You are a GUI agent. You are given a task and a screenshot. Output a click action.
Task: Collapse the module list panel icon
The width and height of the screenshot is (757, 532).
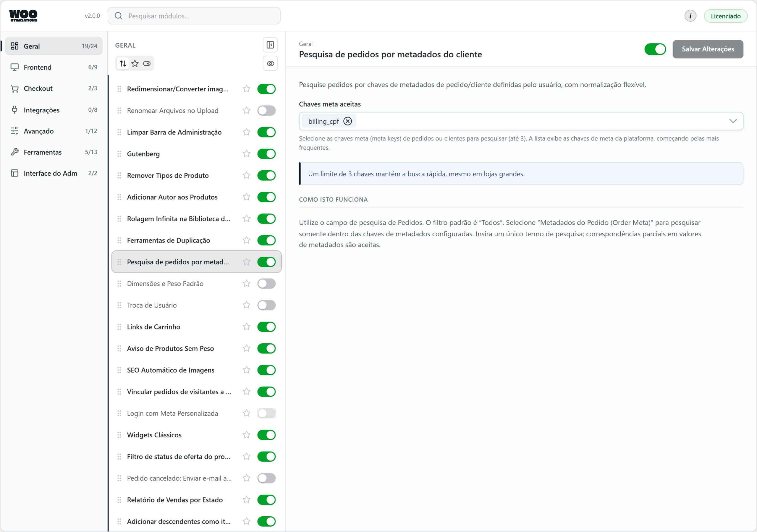pyautogui.click(x=270, y=45)
